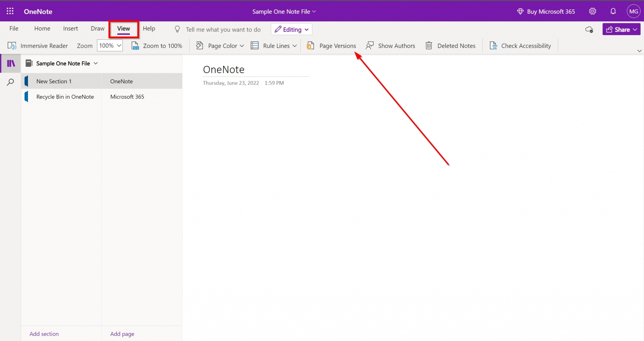This screenshot has width=644, height=341.
Task: Open the notebooks library sidebar icon
Action: pyautogui.click(x=10, y=63)
